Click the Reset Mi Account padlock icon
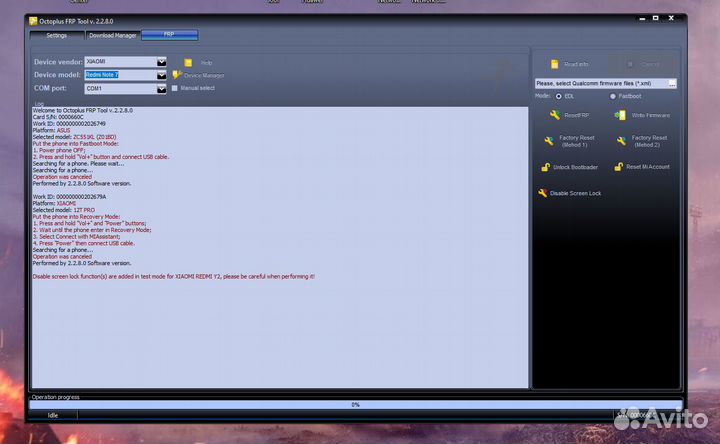720x444 pixels. pos(619,167)
